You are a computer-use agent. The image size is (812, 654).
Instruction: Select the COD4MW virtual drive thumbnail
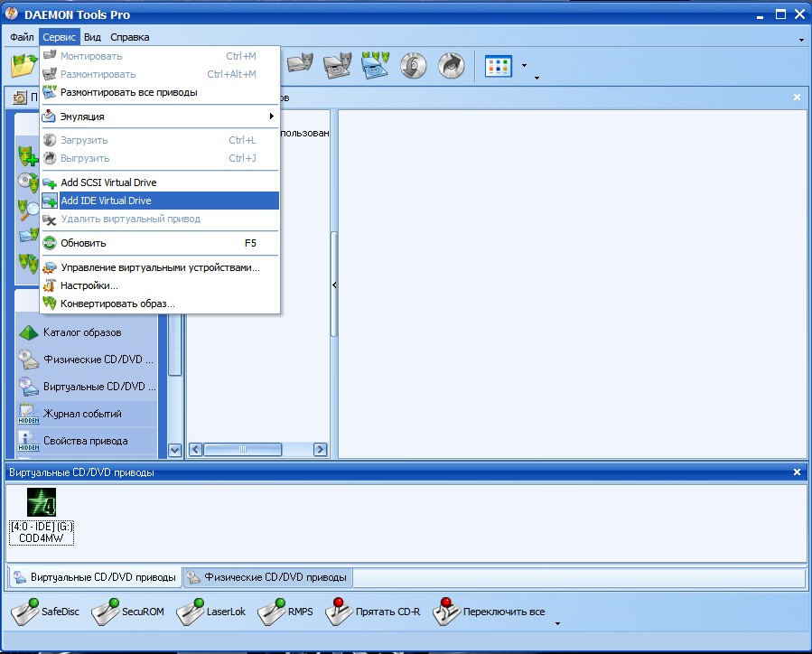click(42, 502)
